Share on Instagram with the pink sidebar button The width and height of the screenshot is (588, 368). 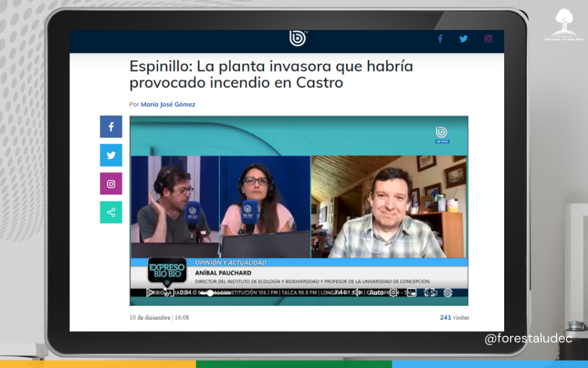(x=111, y=183)
